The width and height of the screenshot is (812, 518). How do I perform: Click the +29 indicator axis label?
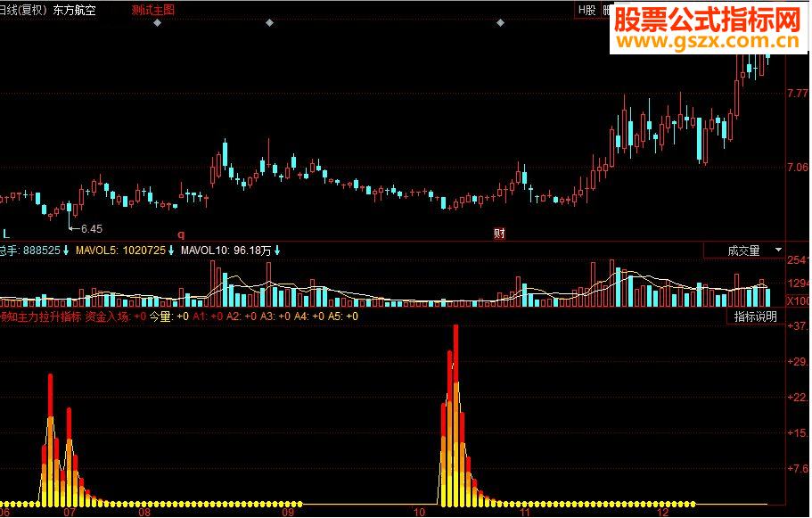798,362
